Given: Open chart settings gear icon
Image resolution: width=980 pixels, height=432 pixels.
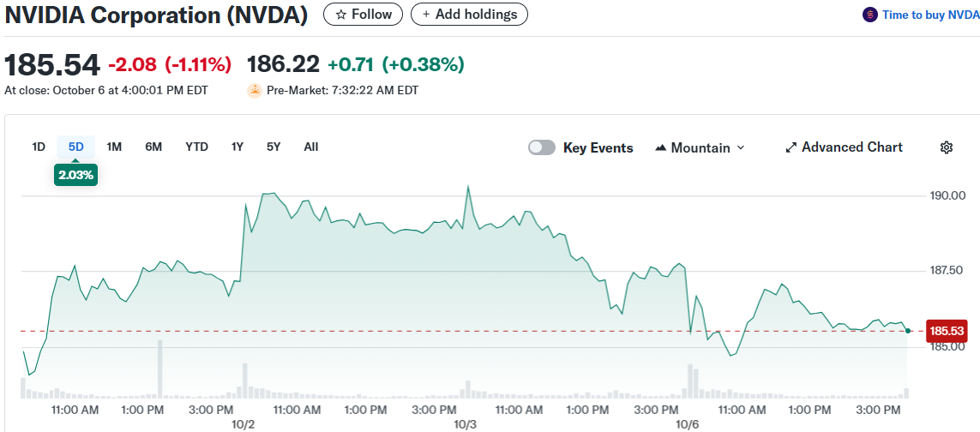Looking at the screenshot, I should (x=947, y=147).
